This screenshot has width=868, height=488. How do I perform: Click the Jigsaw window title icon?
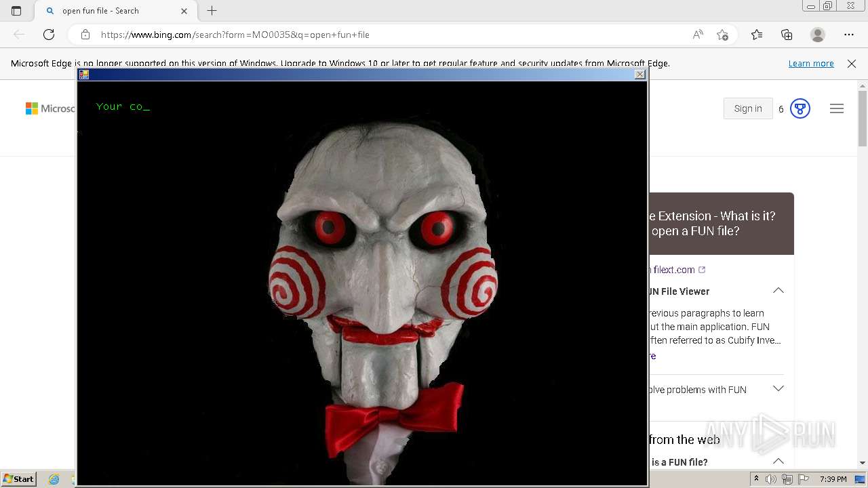[84, 75]
